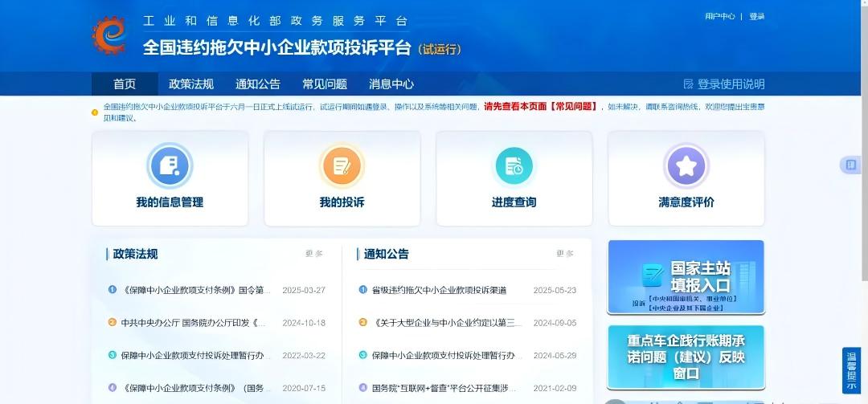Expand 政策法规 section via 更多
Screen dimensions: 868x404
(313, 254)
